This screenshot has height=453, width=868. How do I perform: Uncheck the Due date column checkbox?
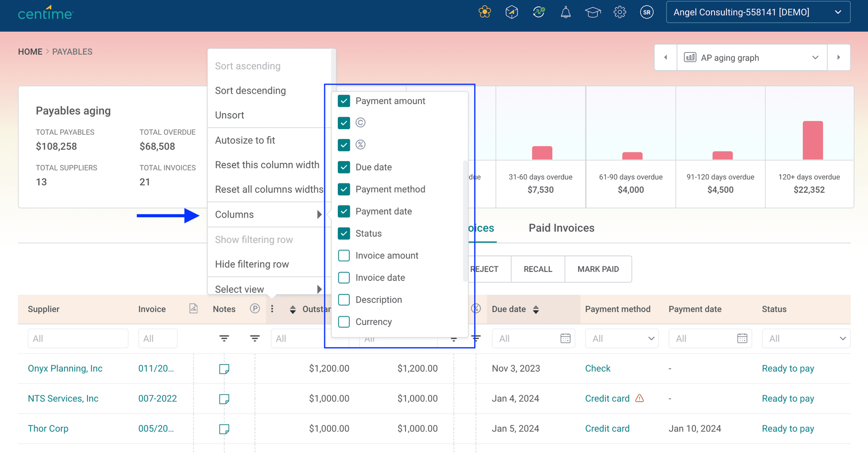tap(344, 167)
